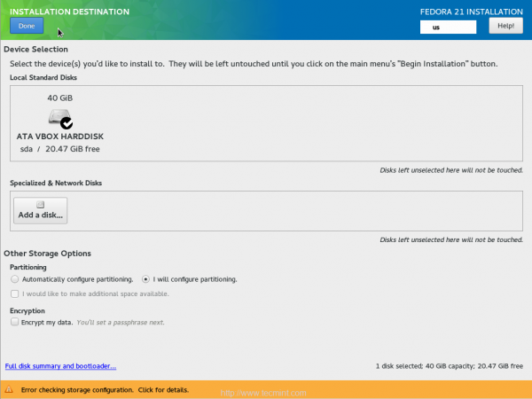
Task: Click You'll set a passphrase next hint
Action: (121, 323)
